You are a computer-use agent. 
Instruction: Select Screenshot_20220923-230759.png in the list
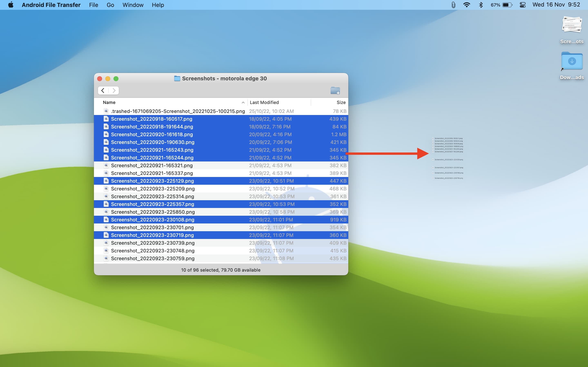tap(153, 258)
